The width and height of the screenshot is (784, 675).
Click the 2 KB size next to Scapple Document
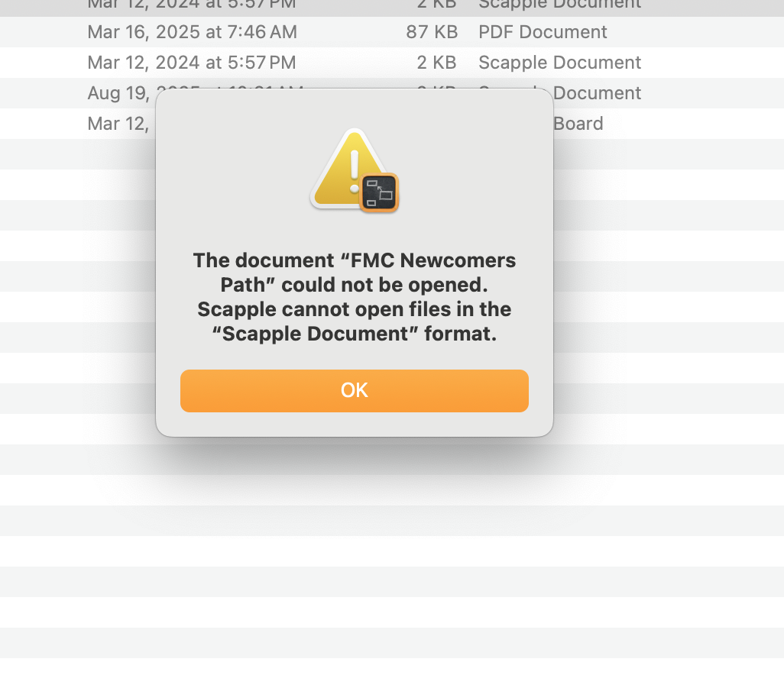(436, 63)
